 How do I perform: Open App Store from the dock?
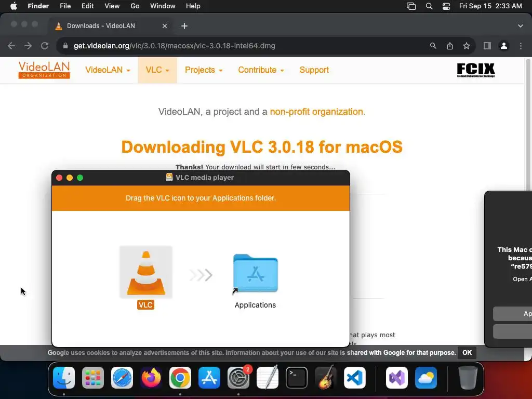(x=209, y=378)
